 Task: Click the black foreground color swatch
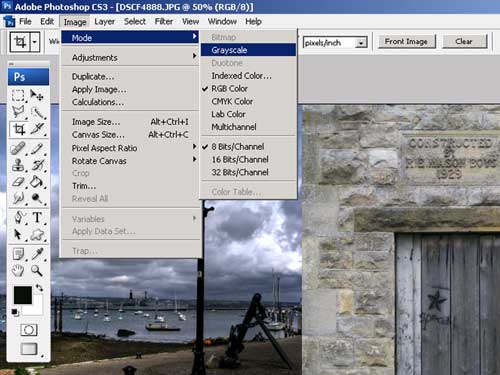click(23, 295)
